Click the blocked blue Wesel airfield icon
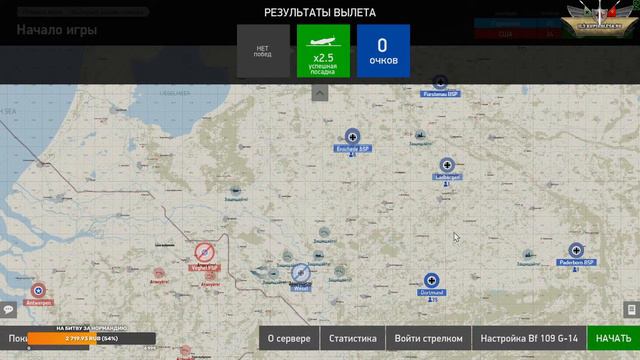 301,273
